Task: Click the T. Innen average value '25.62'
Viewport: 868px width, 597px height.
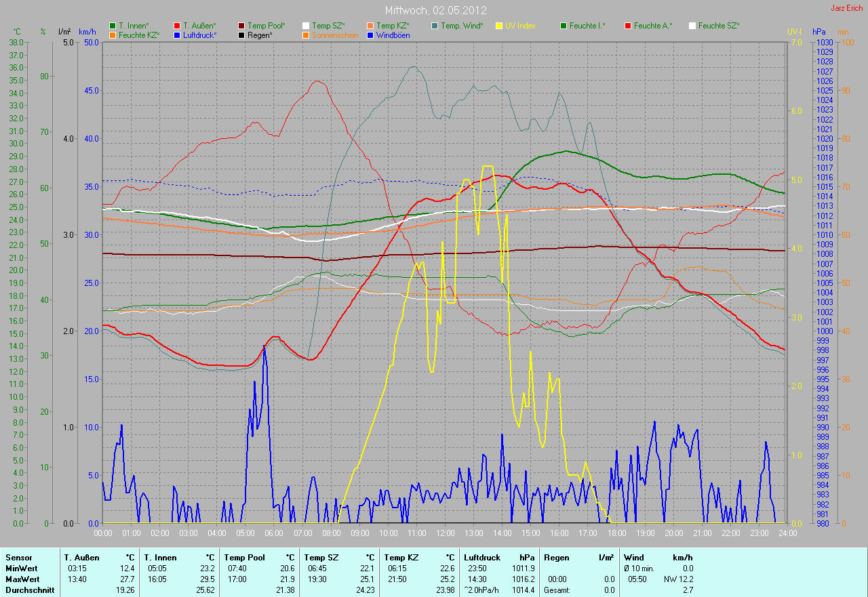Action: click(x=205, y=590)
